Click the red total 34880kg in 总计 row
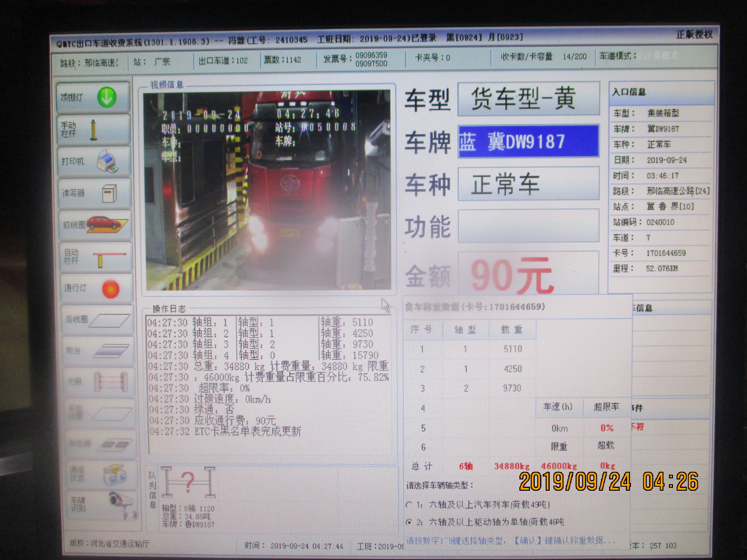 click(x=512, y=466)
